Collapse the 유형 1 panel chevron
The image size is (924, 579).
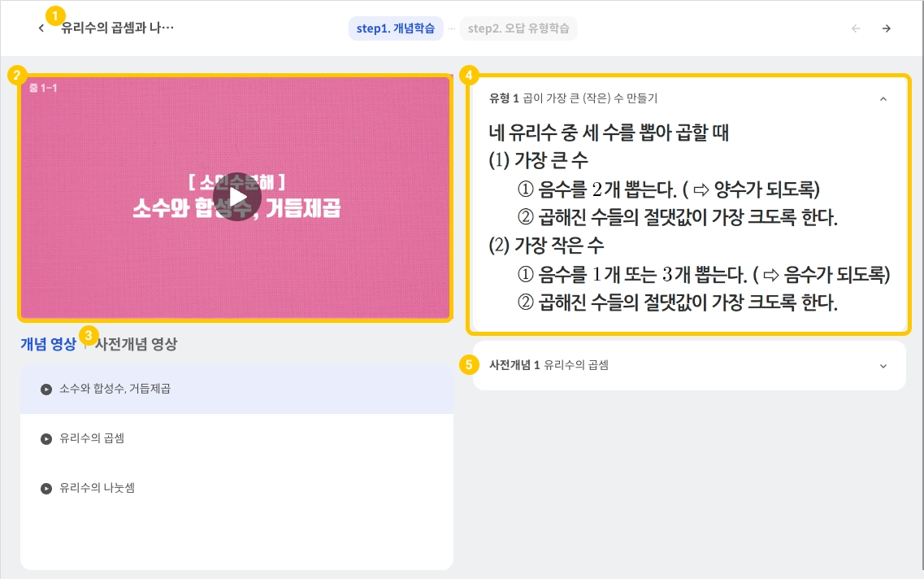click(883, 99)
